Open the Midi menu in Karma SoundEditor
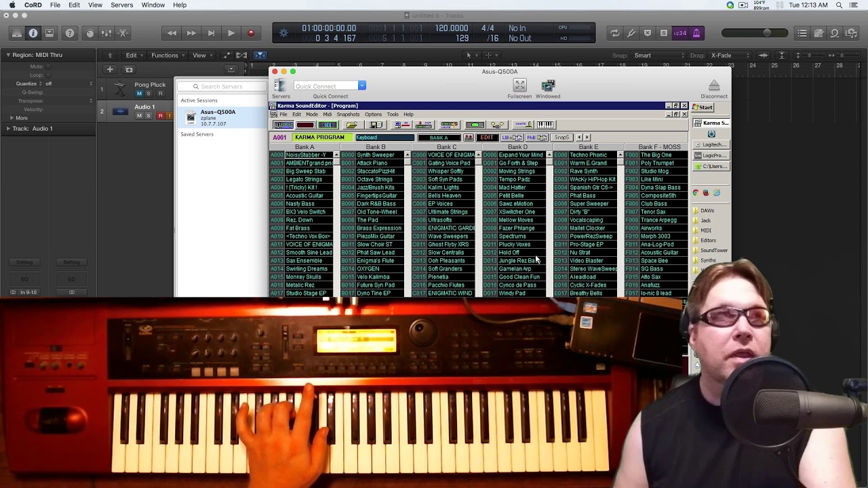 pos(327,115)
